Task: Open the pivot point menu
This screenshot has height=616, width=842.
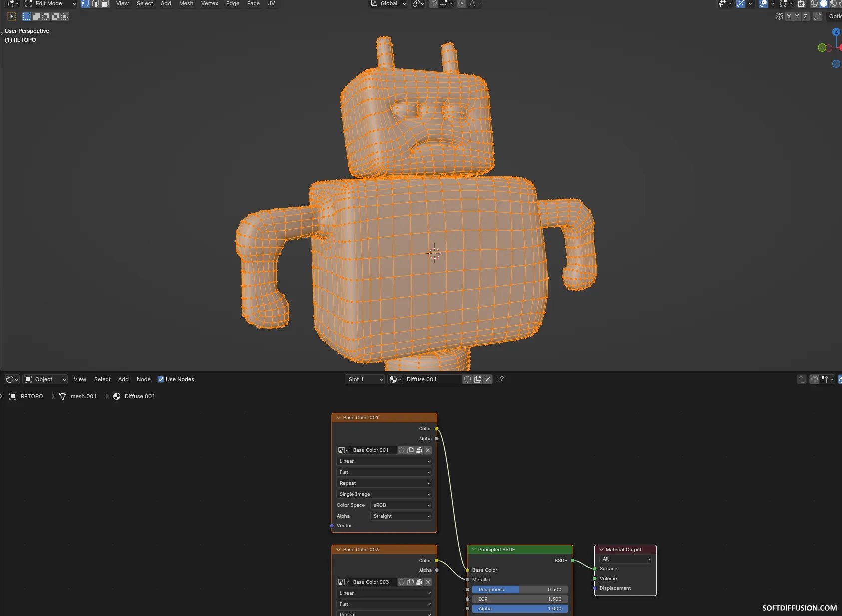Action: coord(418,3)
